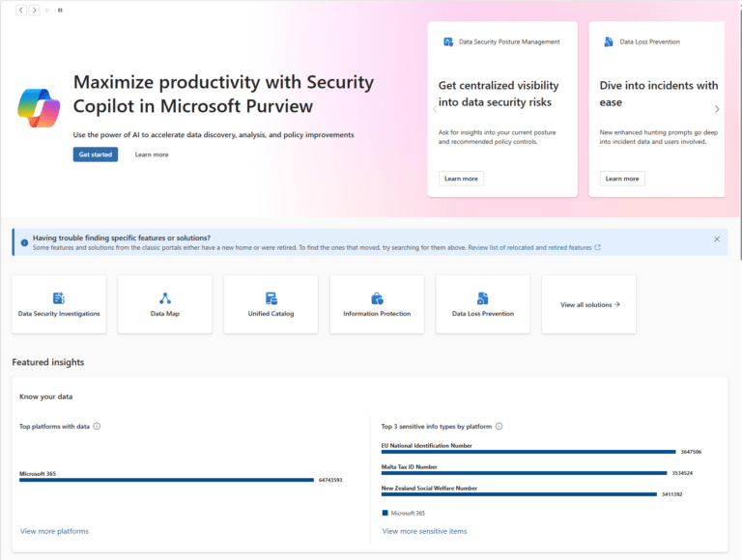Click Data Security Posture Management card title

(x=509, y=42)
